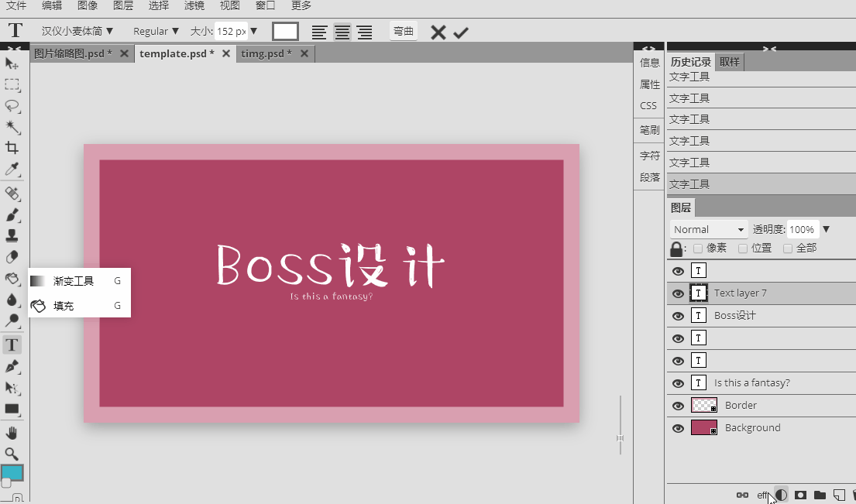Select the Hand tool
This screenshot has width=856, height=504.
click(x=12, y=432)
